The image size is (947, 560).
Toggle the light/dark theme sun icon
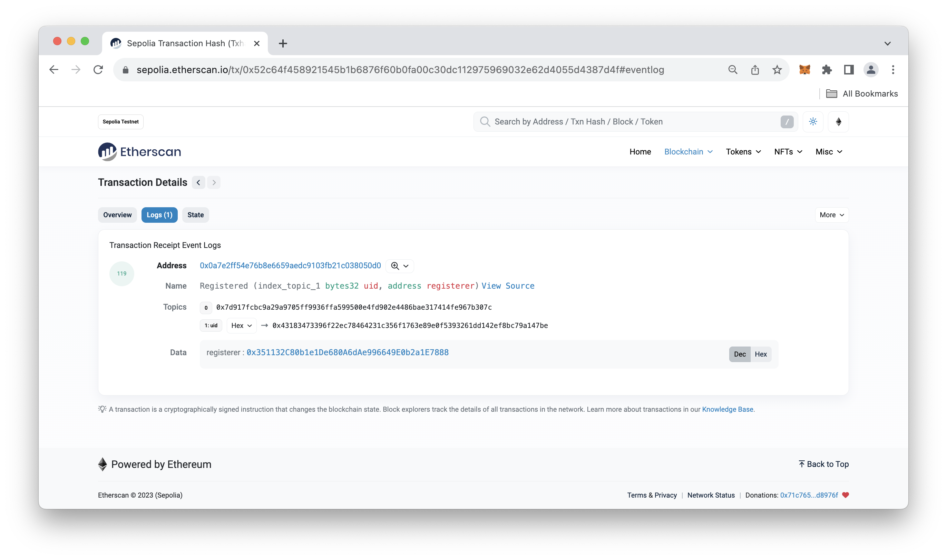(813, 121)
